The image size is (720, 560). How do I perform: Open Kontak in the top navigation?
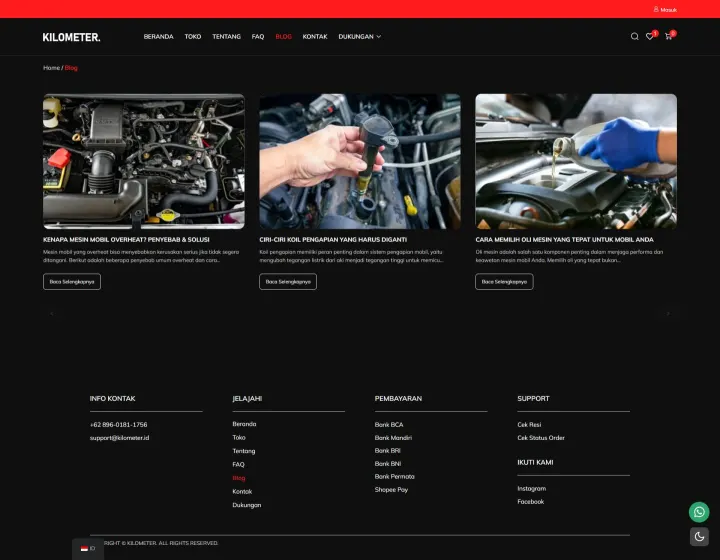pos(315,37)
